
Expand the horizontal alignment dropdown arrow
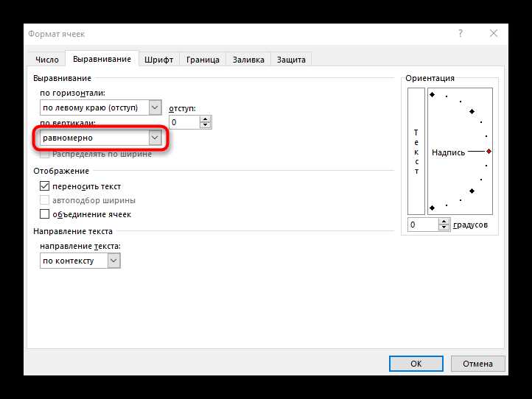[155, 107]
